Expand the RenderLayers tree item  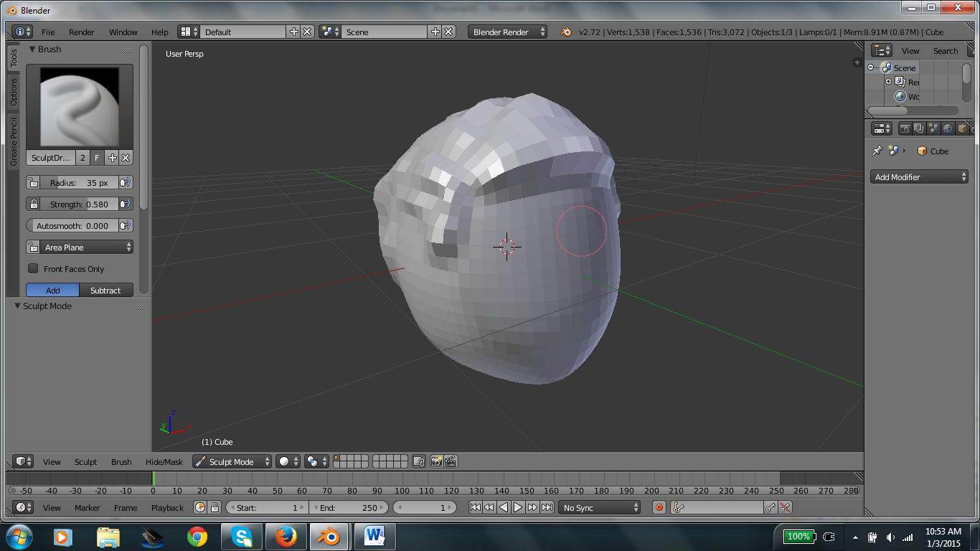coord(888,82)
